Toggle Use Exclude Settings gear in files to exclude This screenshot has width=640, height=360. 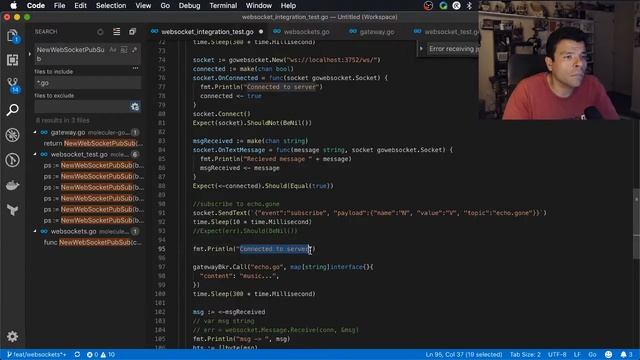135,107
